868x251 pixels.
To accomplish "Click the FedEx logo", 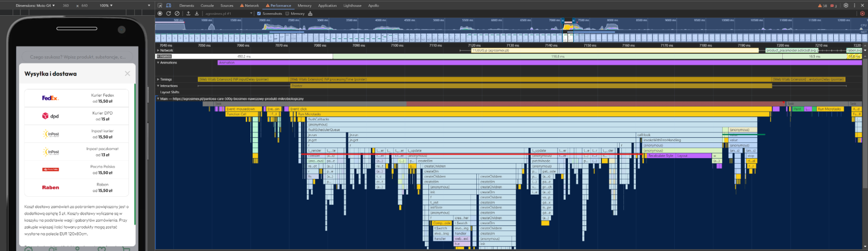I will (x=50, y=98).
